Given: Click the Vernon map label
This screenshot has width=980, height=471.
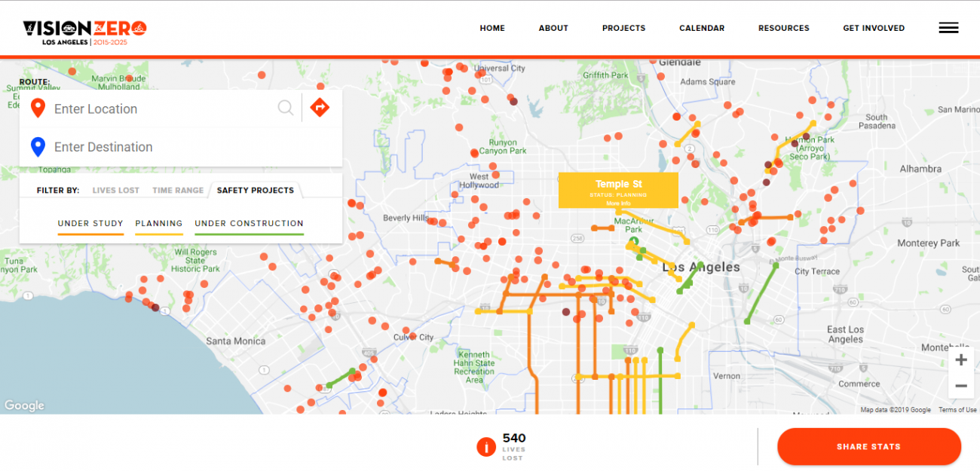Looking at the screenshot, I should [x=727, y=376].
